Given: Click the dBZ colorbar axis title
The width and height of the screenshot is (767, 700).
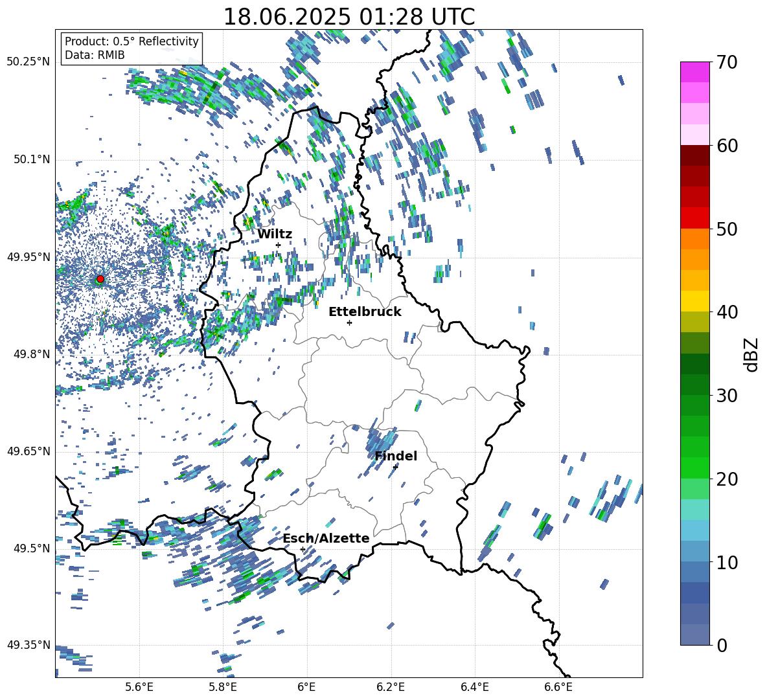Looking at the screenshot, I should [x=752, y=354].
